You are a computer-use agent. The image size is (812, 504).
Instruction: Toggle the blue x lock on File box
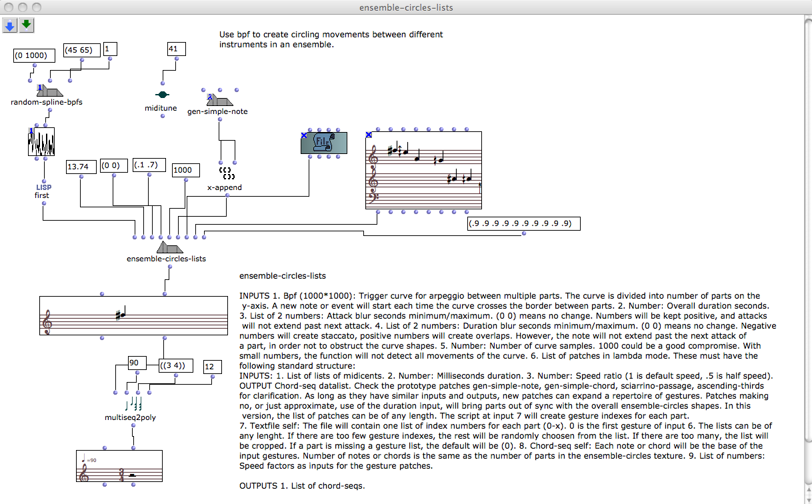(x=304, y=135)
